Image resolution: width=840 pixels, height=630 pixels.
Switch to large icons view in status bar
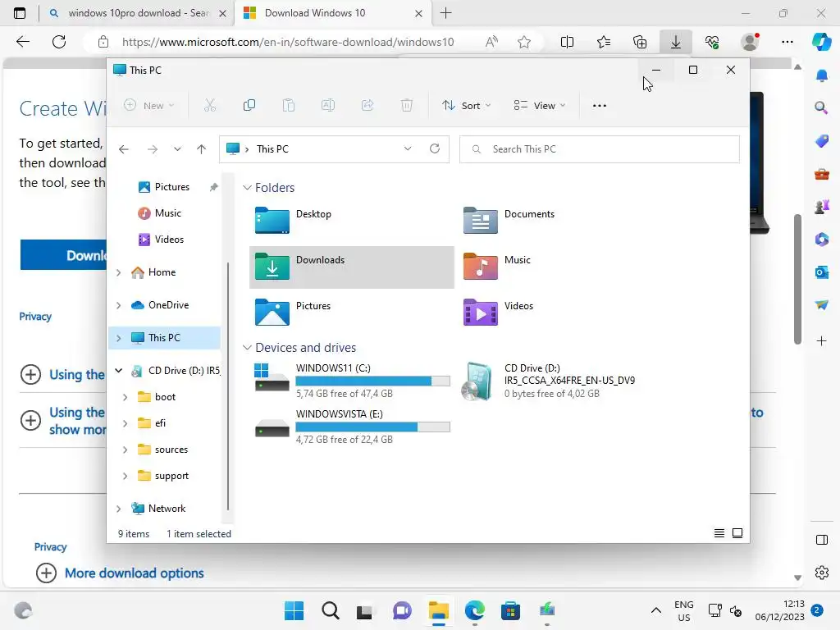coord(737,533)
